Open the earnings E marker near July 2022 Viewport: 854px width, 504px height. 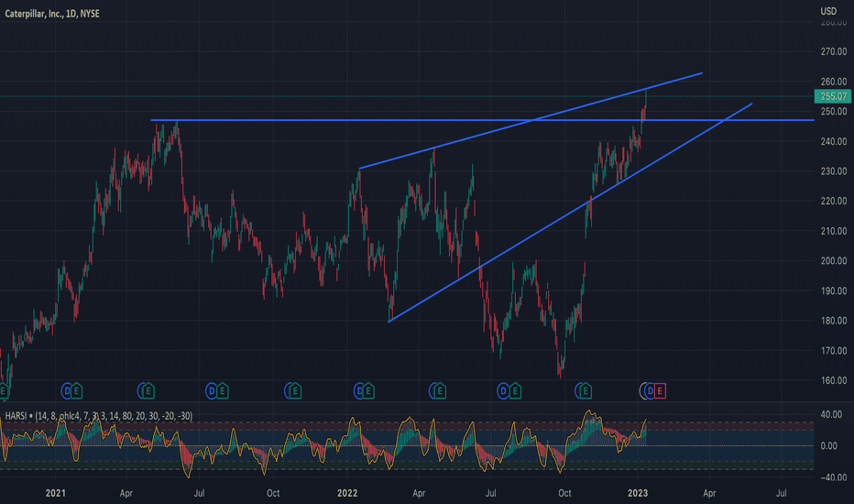tap(515, 390)
